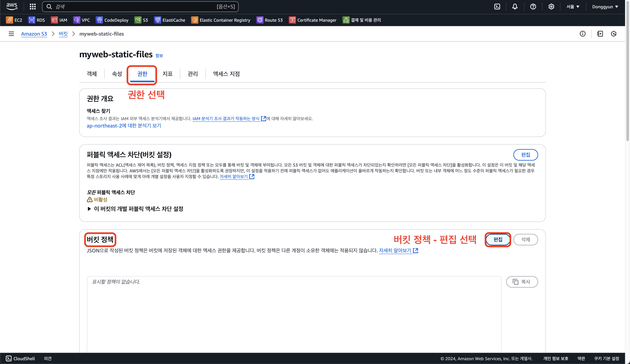The image size is (630, 364).
Task: Open ElastiCache favorite shortcut
Action: [170, 20]
